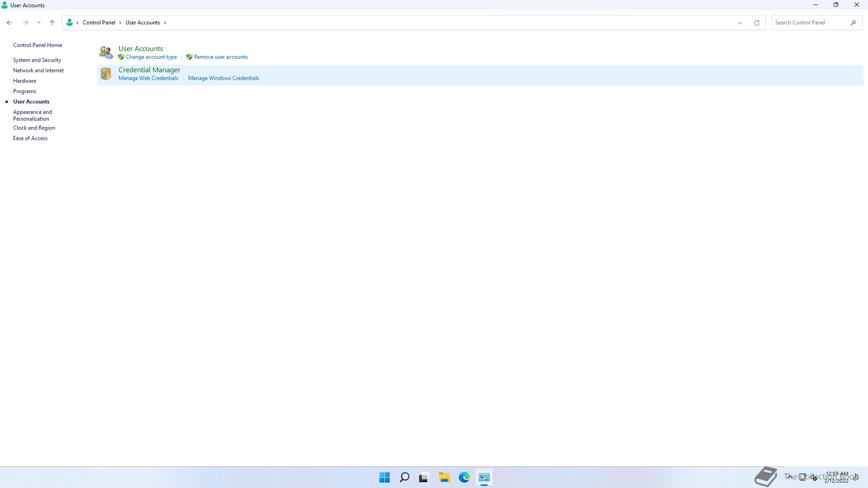Open the Windows Start menu
The image size is (868, 488).
[385, 477]
